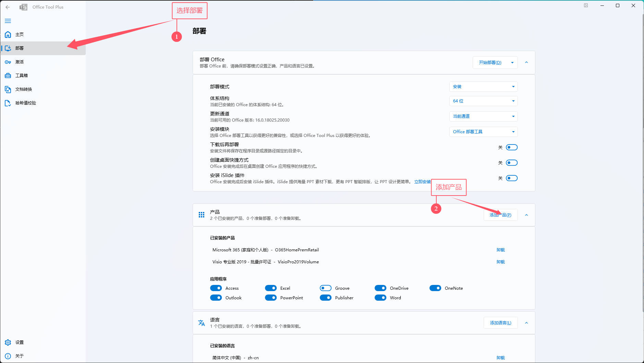This screenshot has height=363, width=644.
Task: Open 设置 settings page
Action: point(43,342)
